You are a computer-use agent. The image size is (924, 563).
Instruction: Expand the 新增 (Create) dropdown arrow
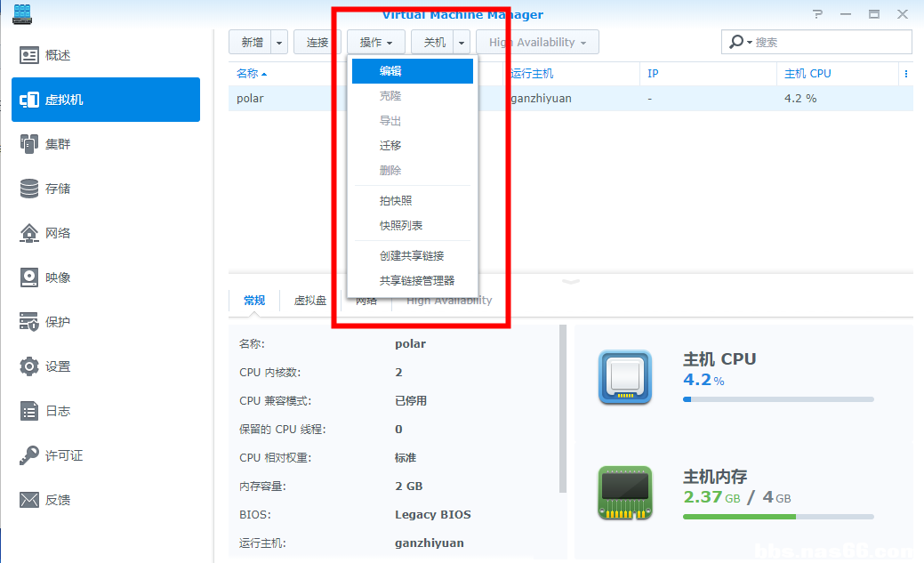click(278, 42)
